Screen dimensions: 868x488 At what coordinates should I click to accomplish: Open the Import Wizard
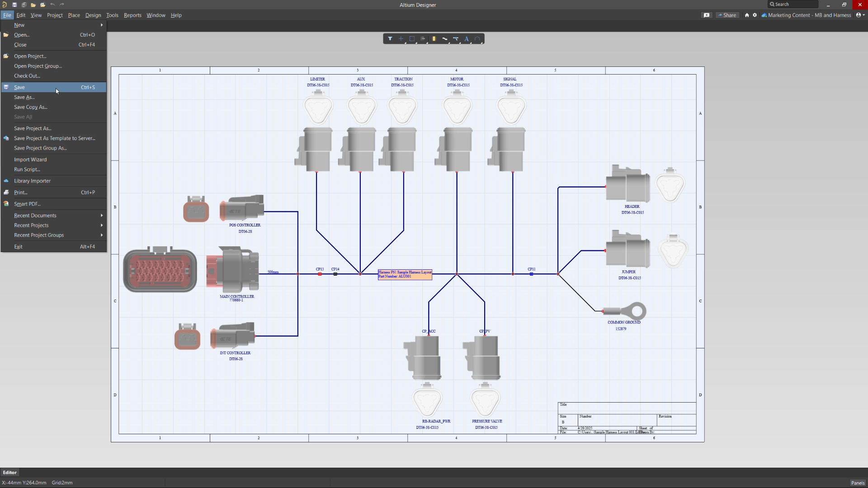tap(30, 160)
